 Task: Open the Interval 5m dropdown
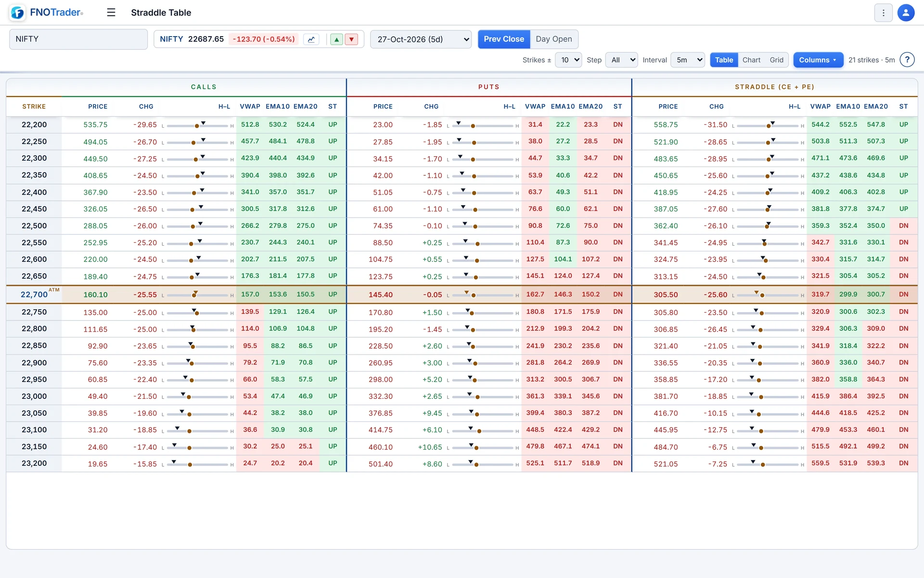(688, 60)
